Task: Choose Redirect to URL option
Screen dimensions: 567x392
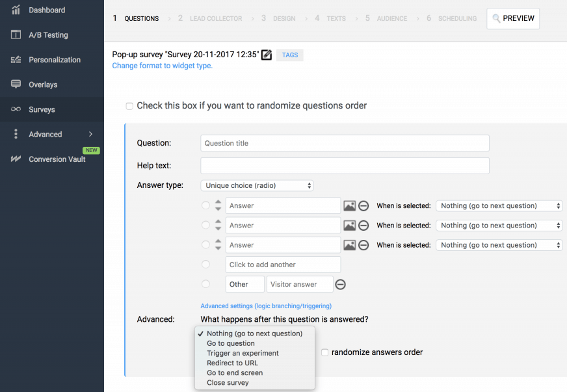Action: click(x=255, y=363)
